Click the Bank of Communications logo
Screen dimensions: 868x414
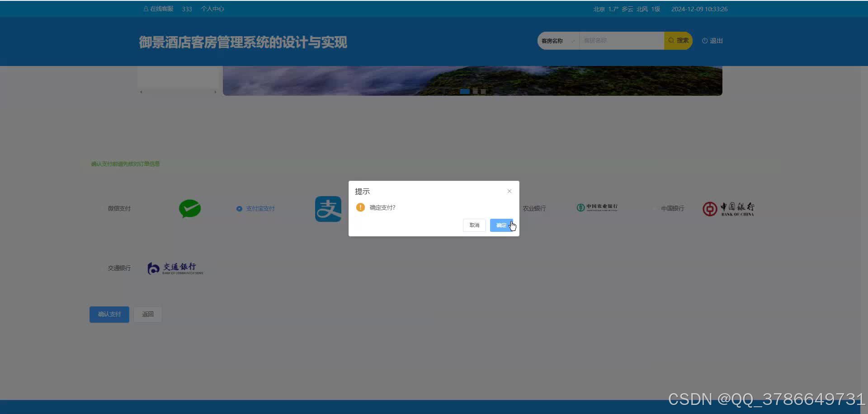(x=175, y=268)
